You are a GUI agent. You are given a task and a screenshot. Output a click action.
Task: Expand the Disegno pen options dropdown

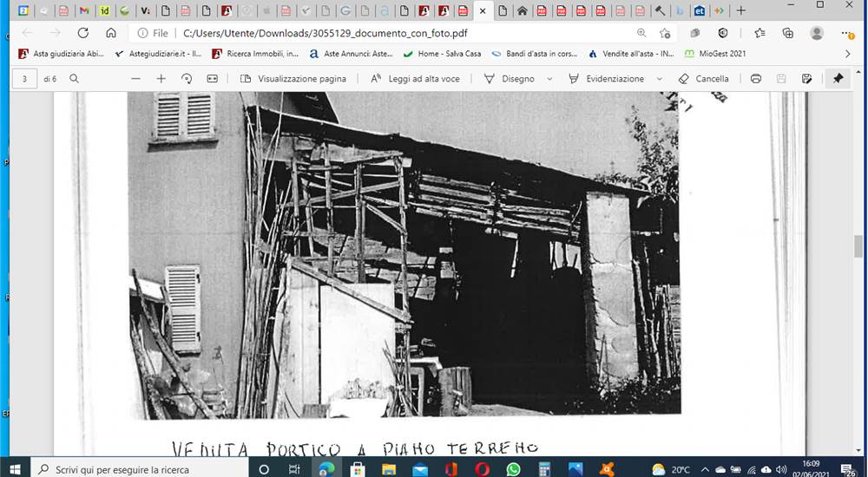coord(549,79)
